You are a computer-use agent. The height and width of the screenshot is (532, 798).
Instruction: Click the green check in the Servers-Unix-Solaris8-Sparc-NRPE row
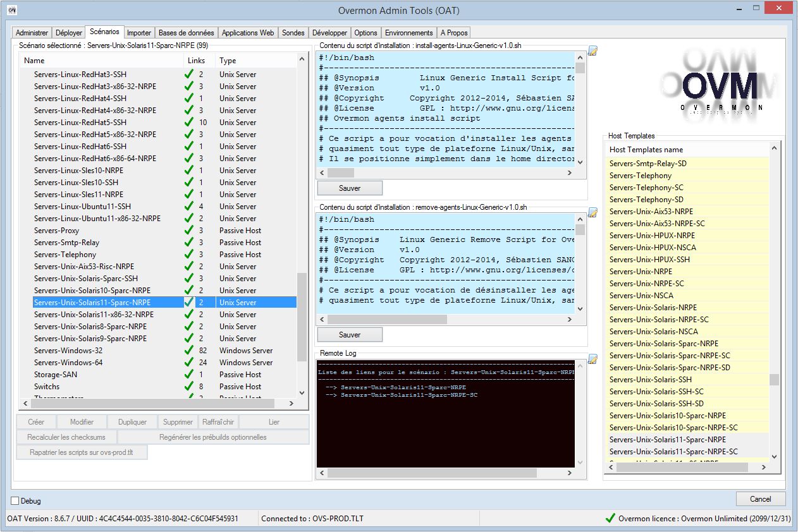click(x=188, y=327)
